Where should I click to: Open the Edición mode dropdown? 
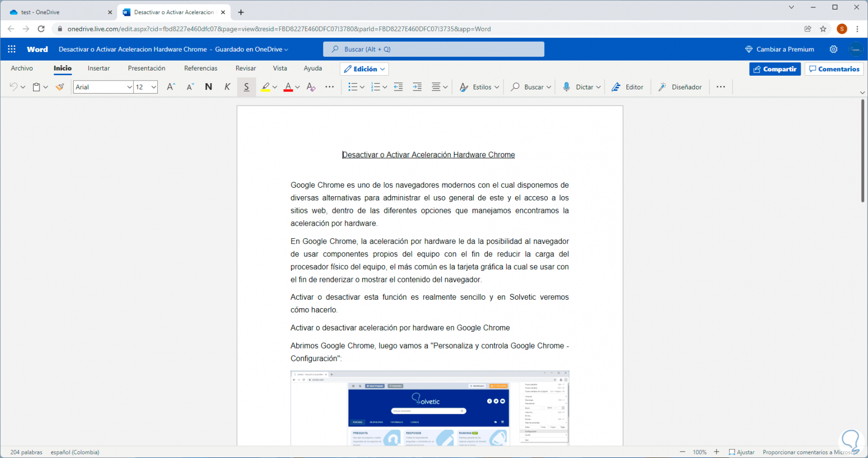[x=365, y=69]
